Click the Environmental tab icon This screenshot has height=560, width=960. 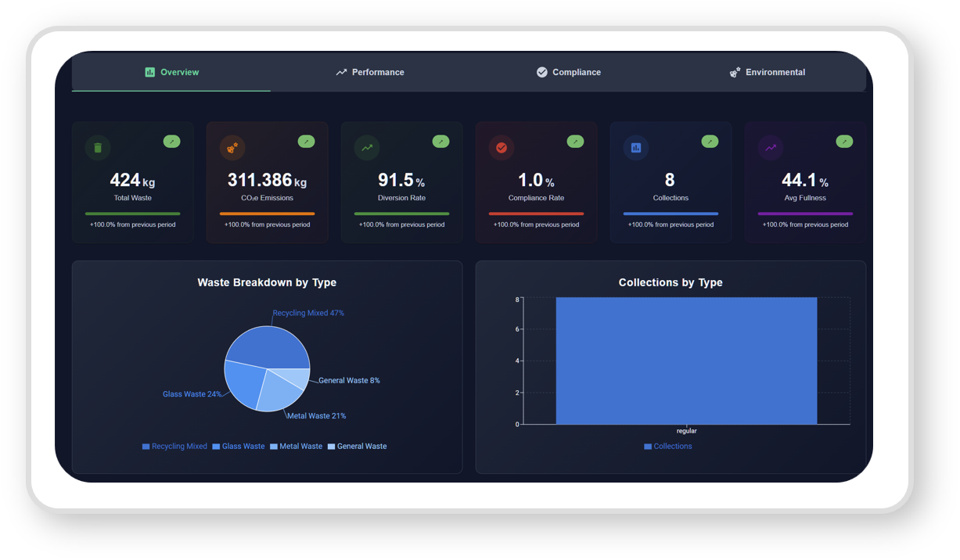[735, 72]
